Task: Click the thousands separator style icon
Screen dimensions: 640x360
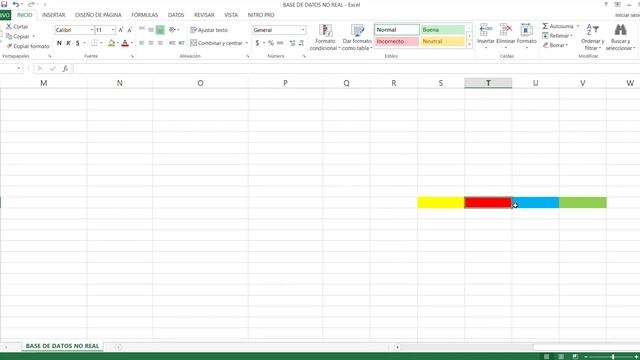Action: (x=280, y=43)
